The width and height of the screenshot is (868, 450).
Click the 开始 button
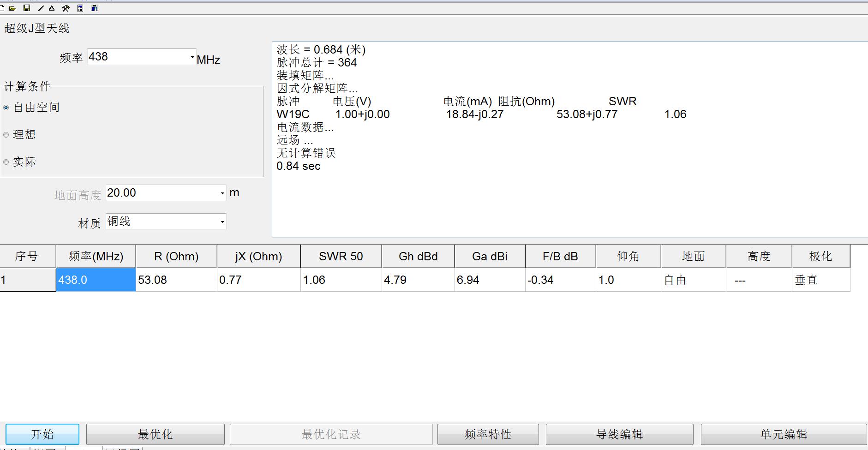pyautogui.click(x=42, y=434)
